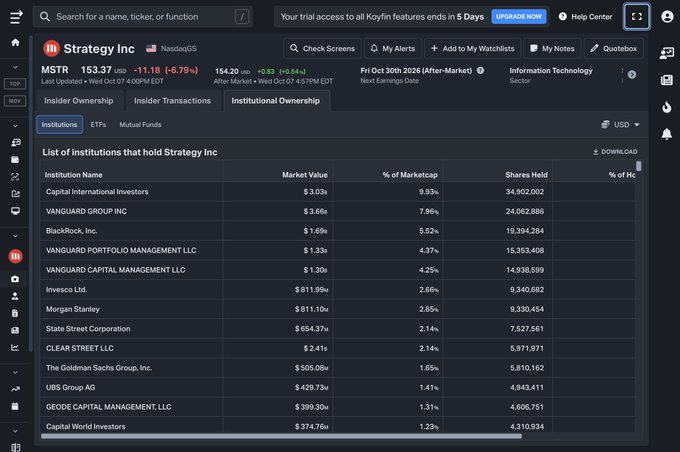This screenshot has width=680, height=452.
Task: Open My Notes
Action: pos(552,49)
